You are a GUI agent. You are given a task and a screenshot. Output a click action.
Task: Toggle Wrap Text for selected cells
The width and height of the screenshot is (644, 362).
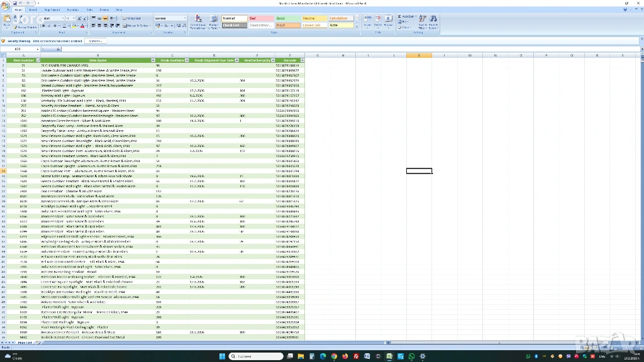(133, 18)
